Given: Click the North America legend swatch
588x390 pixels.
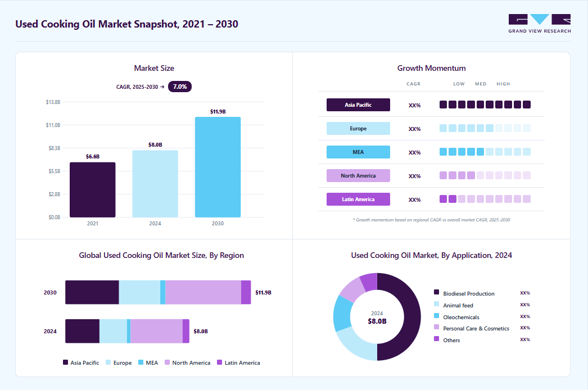Looking at the screenshot, I should [x=168, y=362].
